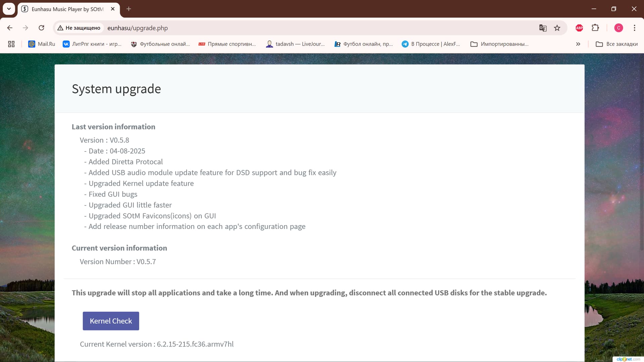Go back to previous page

click(10, 28)
